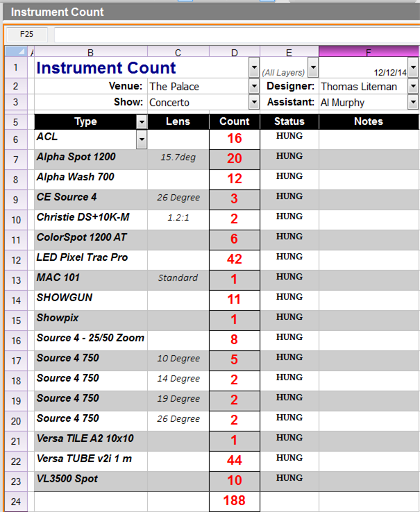Open the date 12/12/14 dropdown arrow
The image size is (420, 512).
click(x=413, y=68)
